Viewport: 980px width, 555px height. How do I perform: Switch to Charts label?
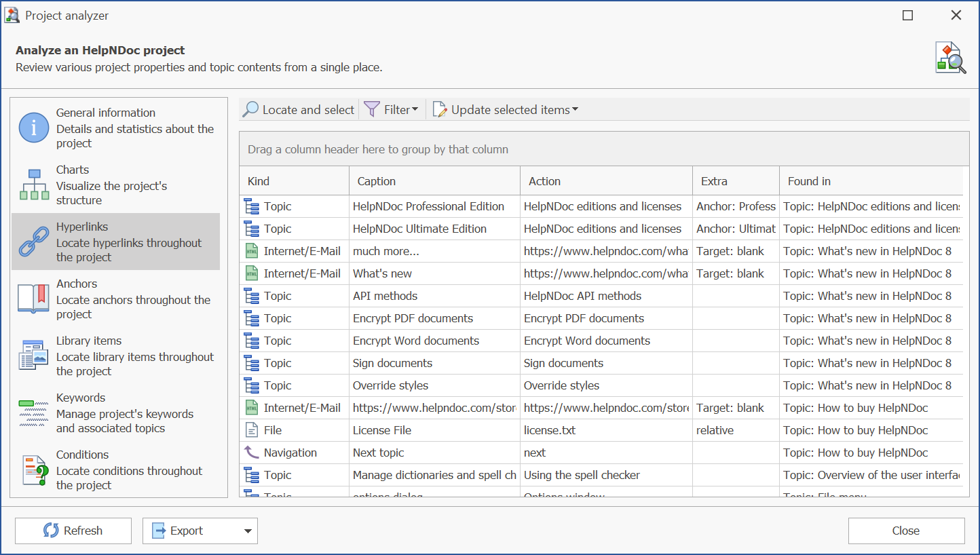click(x=73, y=170)
